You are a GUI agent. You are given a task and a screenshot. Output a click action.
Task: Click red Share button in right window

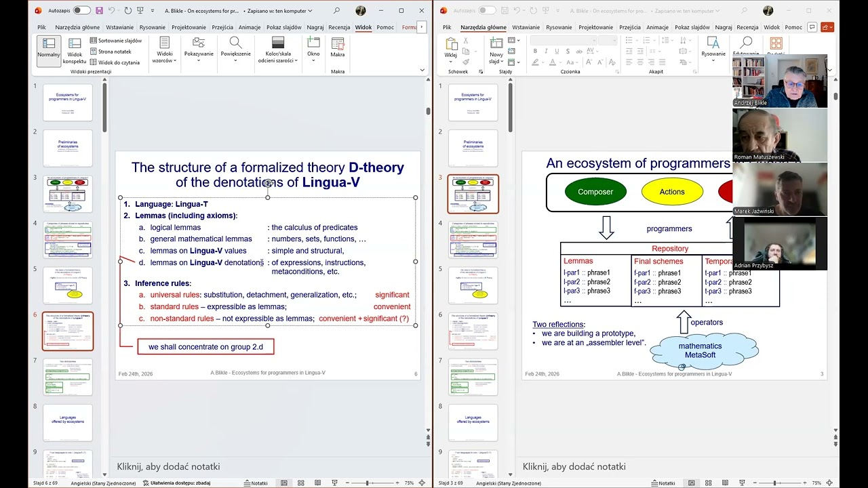(x=828, y=27)
